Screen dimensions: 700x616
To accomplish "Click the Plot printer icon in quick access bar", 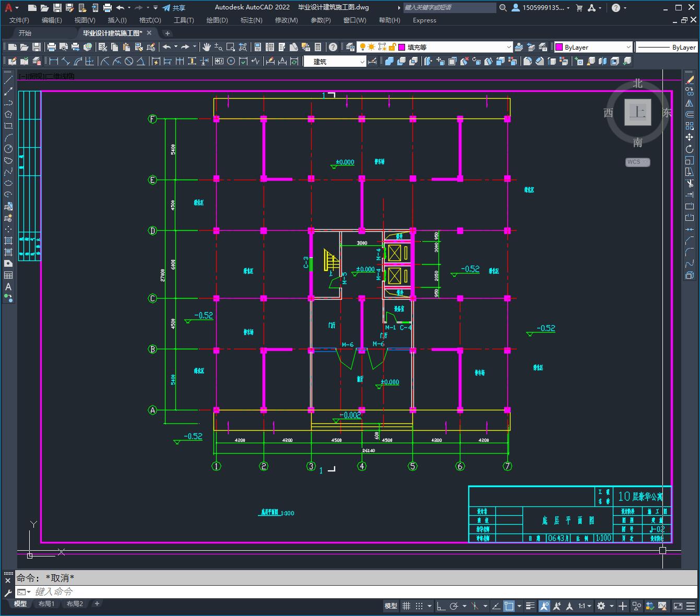I will [108, 7].
